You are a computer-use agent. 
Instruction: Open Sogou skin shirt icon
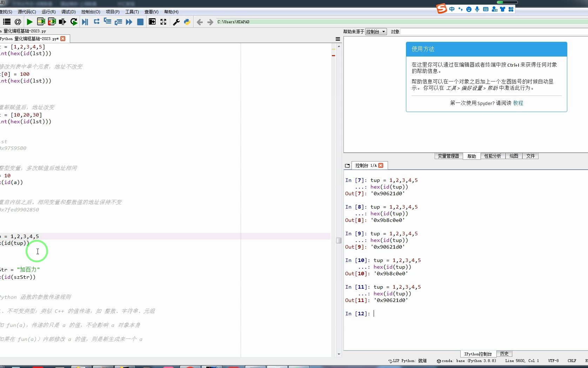[x=503, y=9]
